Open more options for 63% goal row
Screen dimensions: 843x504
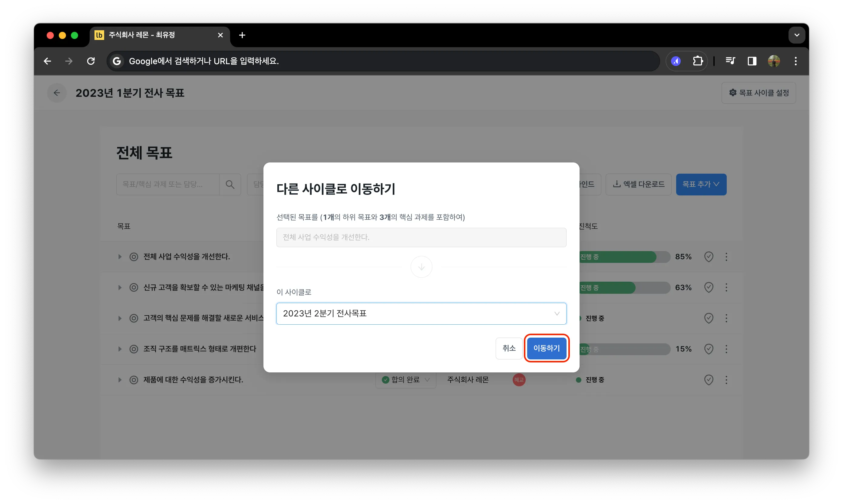(x=726, y=288)
